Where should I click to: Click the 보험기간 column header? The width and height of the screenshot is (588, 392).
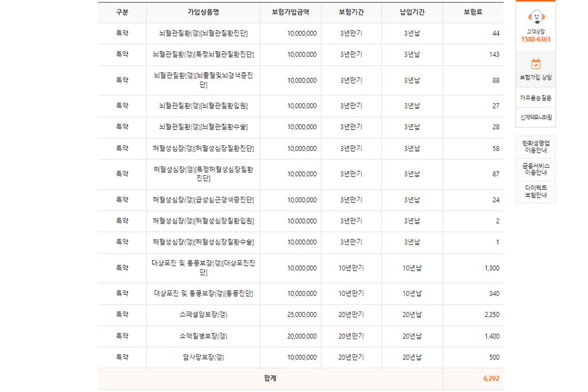click(352, 12)
